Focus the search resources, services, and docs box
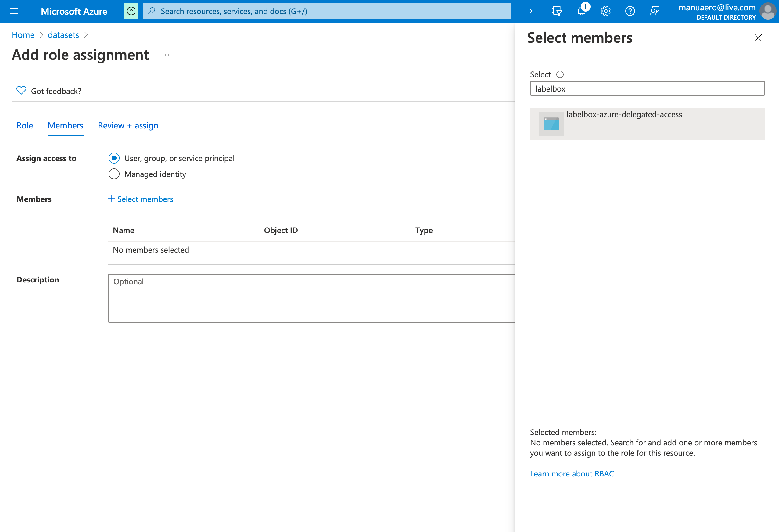 326,11
